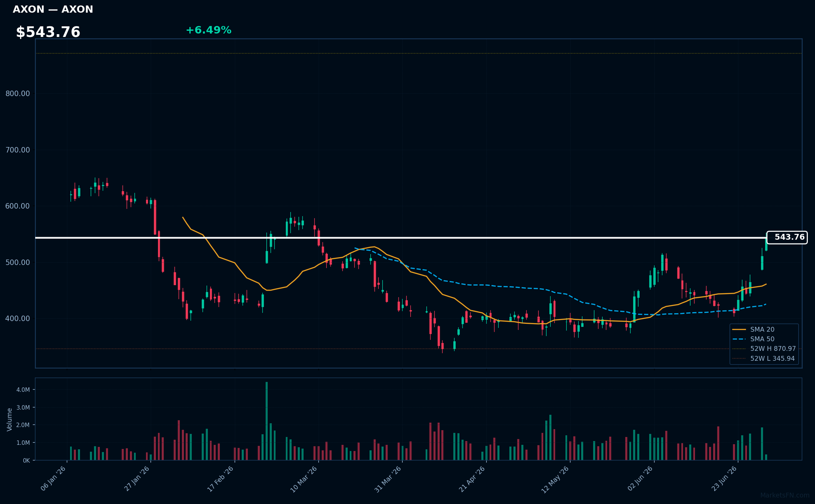The width and height of the screenshot is (815, 504).
Task: Click the 23 Jun '26 date label
Action: tap(724, 478)
